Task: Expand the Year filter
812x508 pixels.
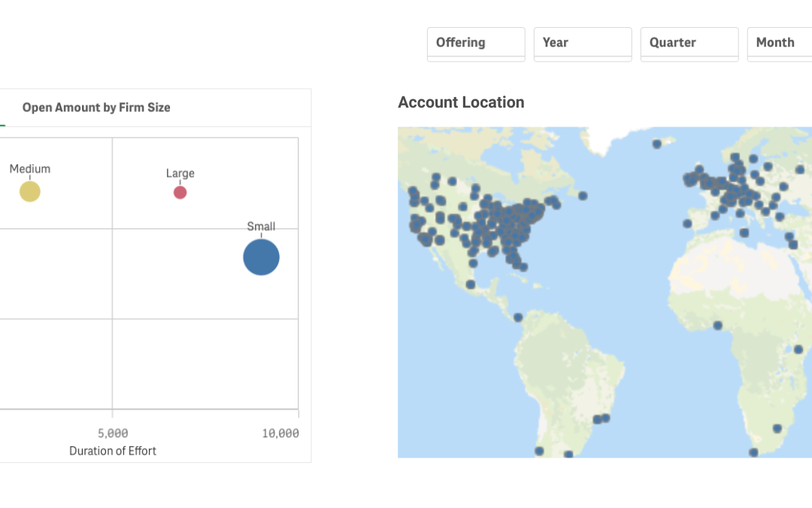Action: pos(582,43)
